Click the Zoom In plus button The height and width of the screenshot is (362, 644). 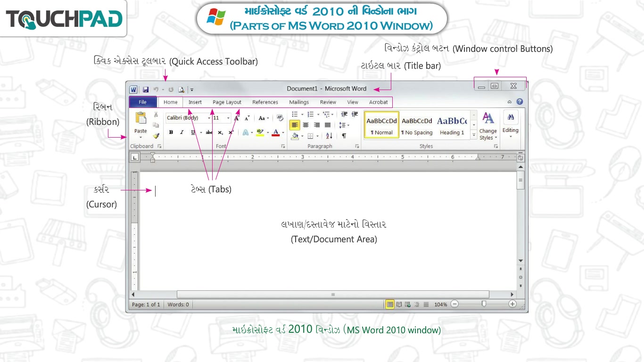click(x=512, y=304)
